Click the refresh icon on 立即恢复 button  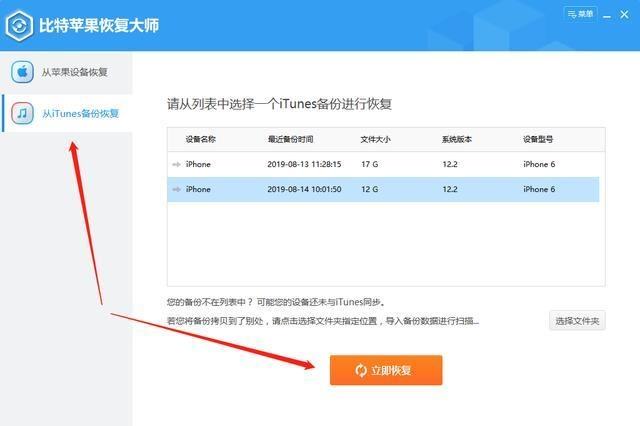click(x=361, y=371)
